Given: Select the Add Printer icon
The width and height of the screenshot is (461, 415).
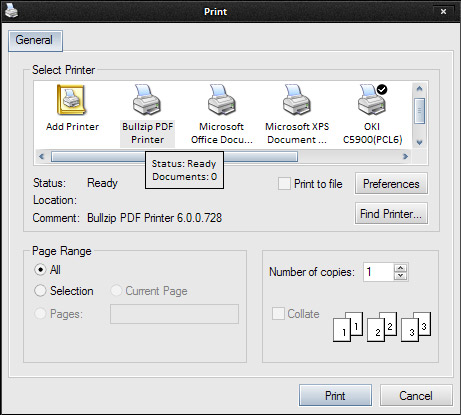Looking at the screenshot, I should point(71,100).
